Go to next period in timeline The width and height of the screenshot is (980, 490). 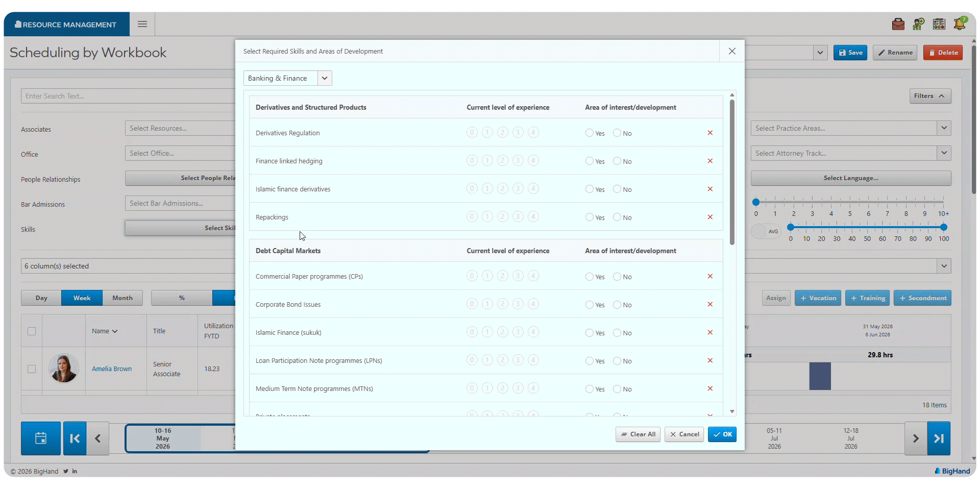click(x=916, y=438)
